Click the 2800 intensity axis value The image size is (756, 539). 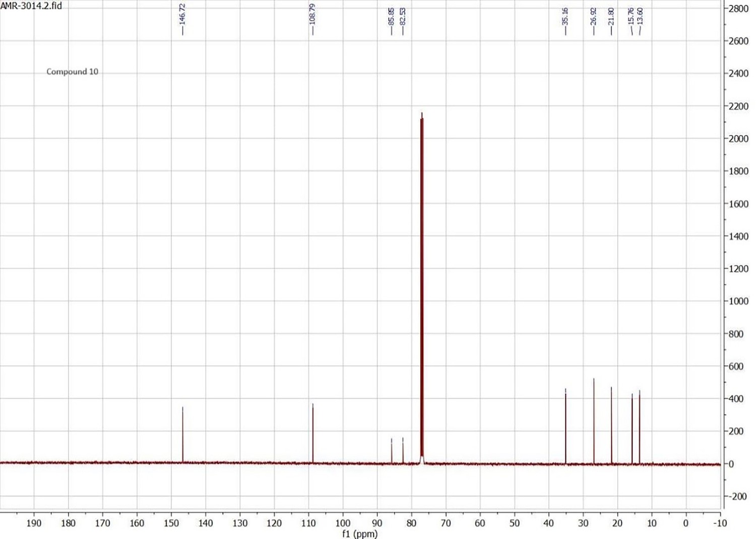coord(738,9)
